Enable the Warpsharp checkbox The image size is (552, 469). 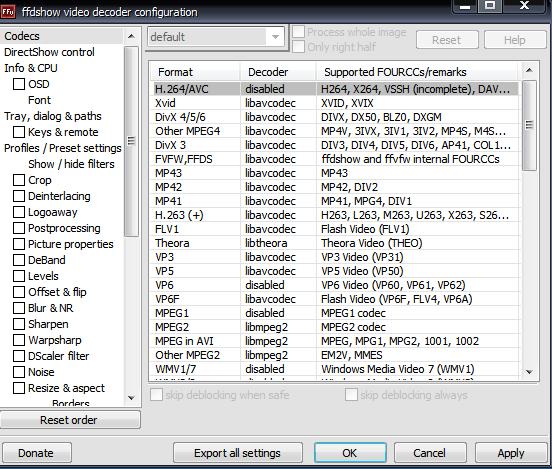pyautogui.click(x=19, y=340)
